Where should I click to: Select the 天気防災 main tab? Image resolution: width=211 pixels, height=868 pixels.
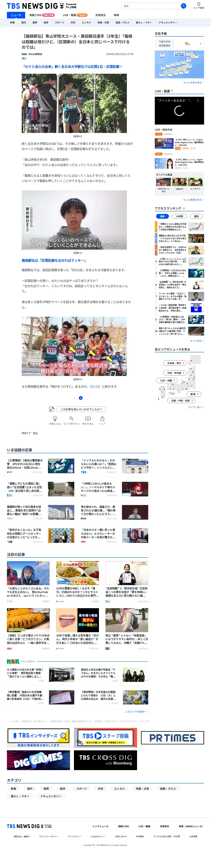click(x=100, y=15)
